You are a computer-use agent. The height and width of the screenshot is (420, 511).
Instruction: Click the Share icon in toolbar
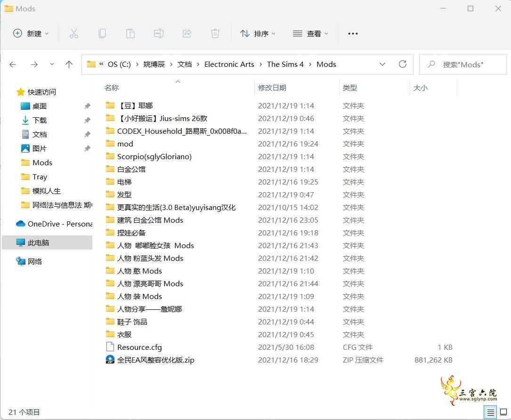(187, 33)
